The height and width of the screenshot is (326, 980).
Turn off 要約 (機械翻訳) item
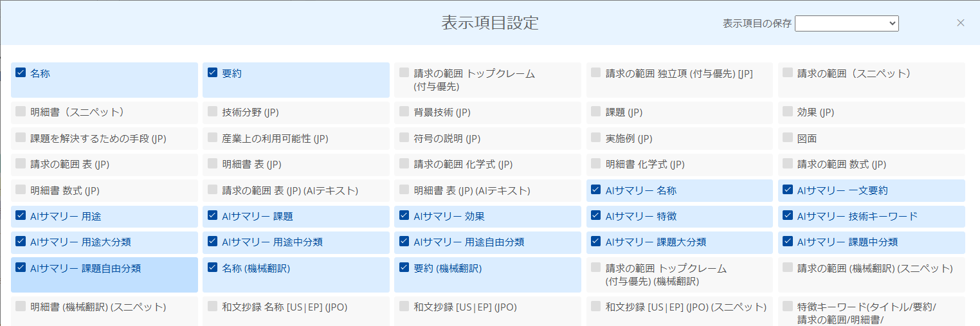(x=404, y=267)
